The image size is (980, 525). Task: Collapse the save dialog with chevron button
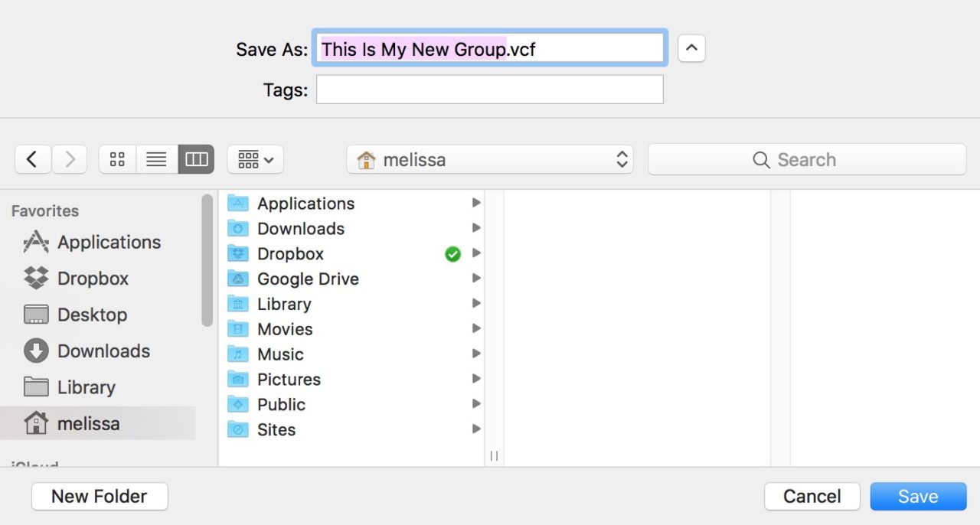(691, 49)
